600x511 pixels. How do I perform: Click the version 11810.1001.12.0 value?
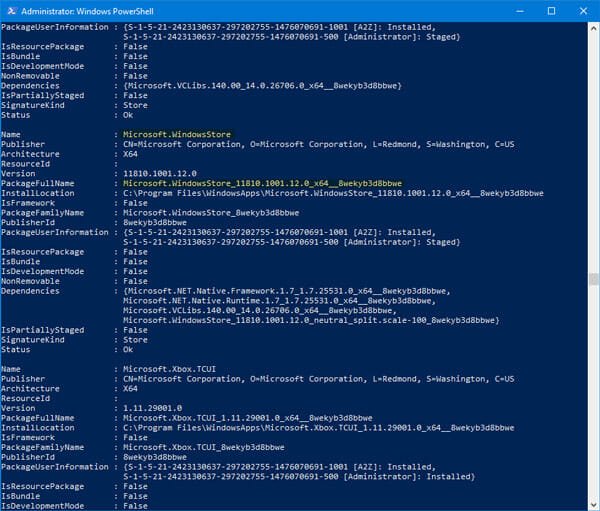pos(160,174)
